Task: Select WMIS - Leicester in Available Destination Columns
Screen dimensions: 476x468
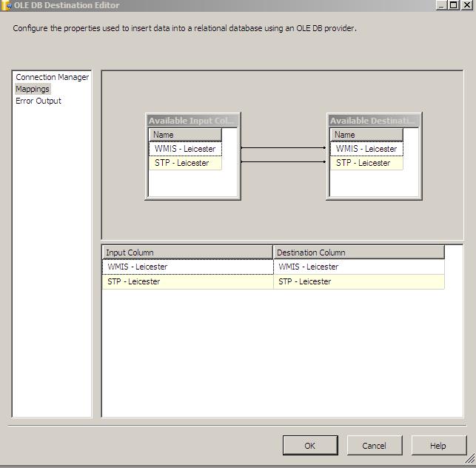Action: [x=366, y=149]
